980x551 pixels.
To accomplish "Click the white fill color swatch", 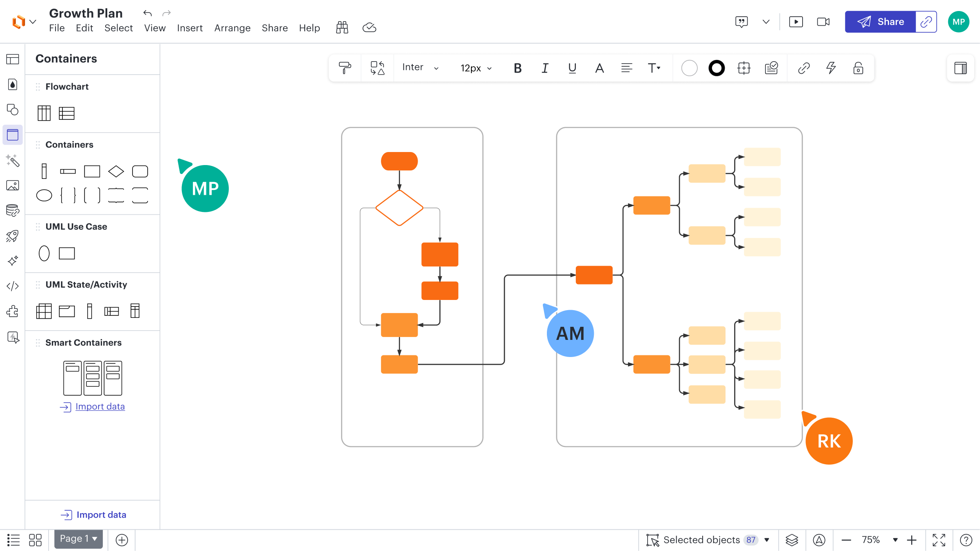I will point(689,68).
